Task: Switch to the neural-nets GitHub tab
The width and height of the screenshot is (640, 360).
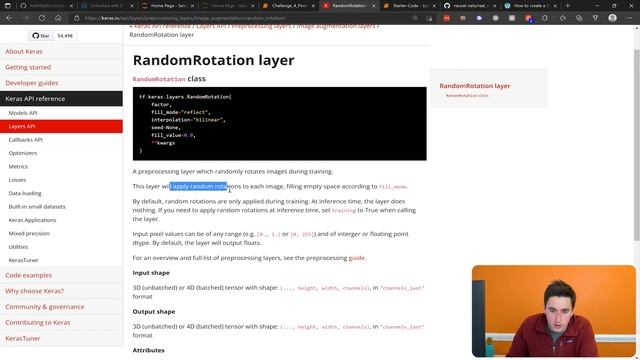Action: 469,6
